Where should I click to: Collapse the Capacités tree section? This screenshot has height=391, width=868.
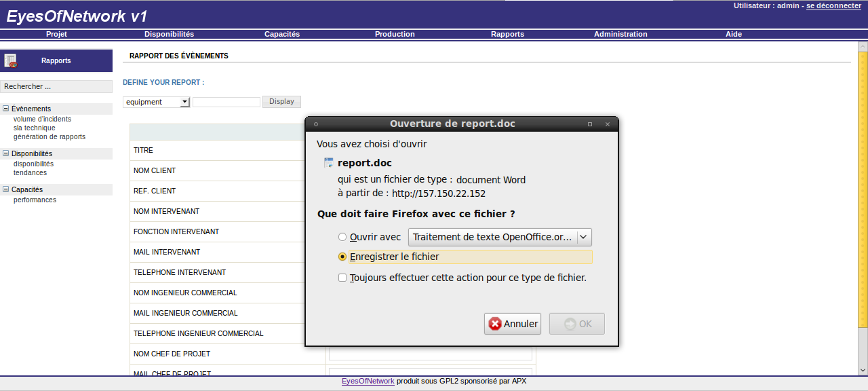[6, 190]
